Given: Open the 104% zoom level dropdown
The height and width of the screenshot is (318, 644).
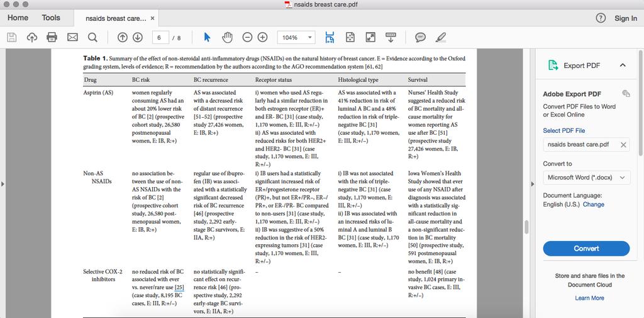Looking at the screenshot, I should point(309,37).
